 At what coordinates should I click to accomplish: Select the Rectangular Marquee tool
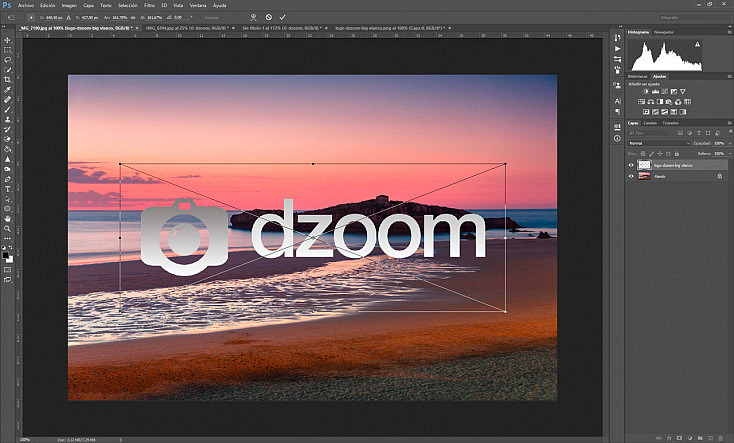pyautogui.click(x=7, y=50)
